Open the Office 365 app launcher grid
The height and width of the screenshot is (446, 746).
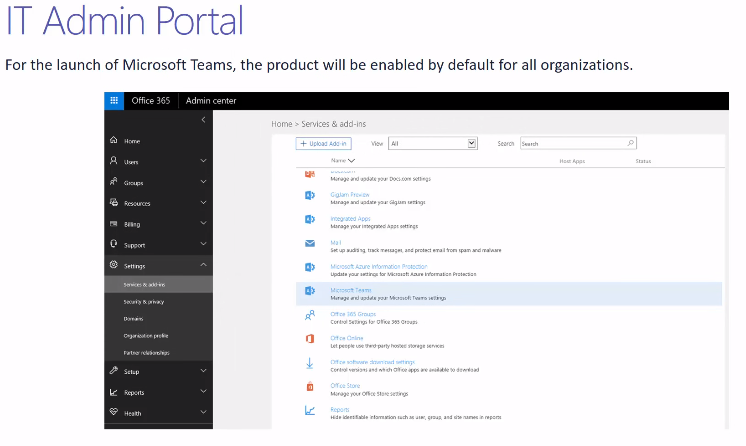click(x=114, y=101)
